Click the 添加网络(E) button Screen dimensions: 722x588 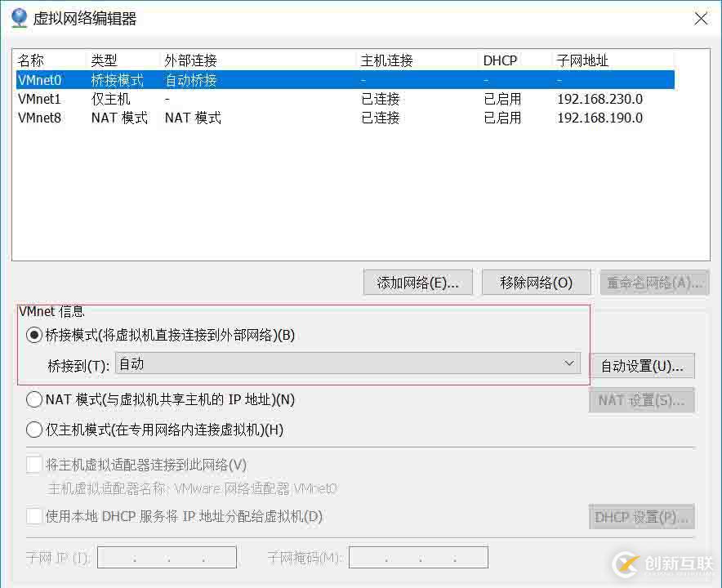[x=417, y=282]
